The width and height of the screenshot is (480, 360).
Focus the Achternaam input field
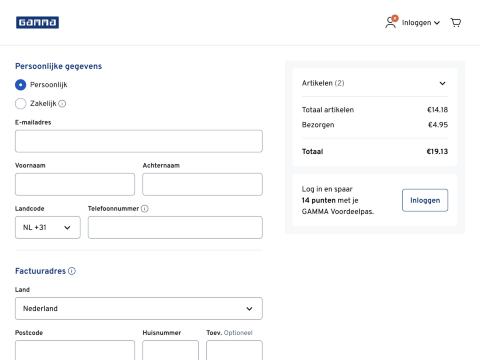[202, 184]
